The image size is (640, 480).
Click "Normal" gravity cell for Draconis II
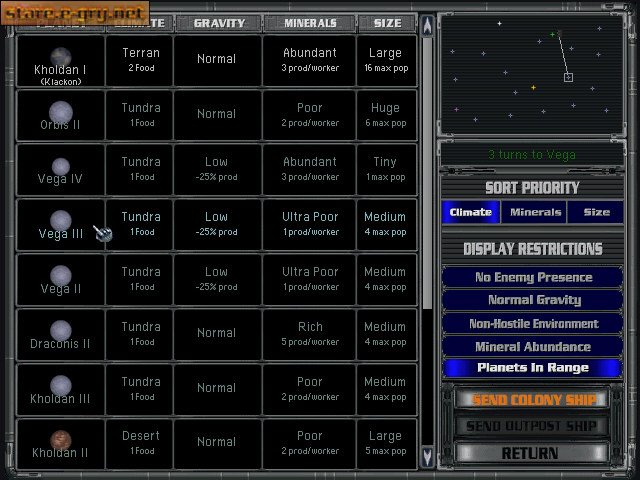pyautogui.click(x=217, y=334)
